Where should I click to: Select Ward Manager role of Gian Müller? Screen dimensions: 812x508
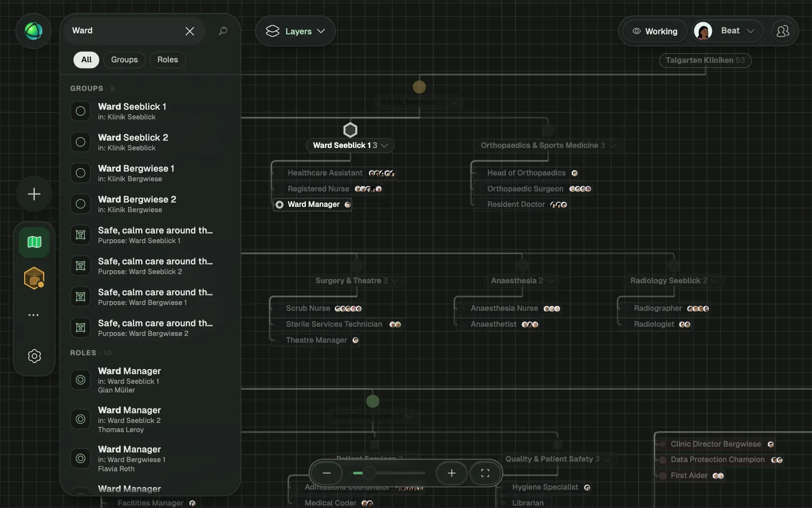(x=150, y=380)
